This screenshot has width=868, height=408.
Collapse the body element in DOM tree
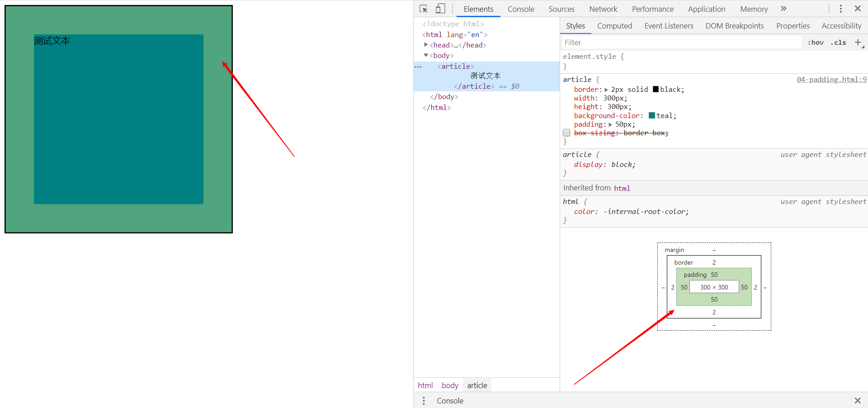(x=426, y=55)
